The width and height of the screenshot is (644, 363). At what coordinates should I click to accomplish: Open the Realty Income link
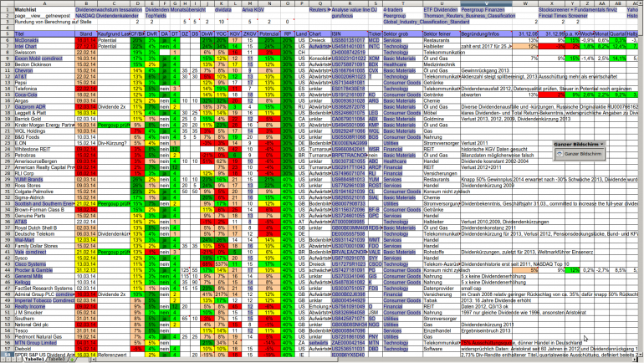click(29, 306)
